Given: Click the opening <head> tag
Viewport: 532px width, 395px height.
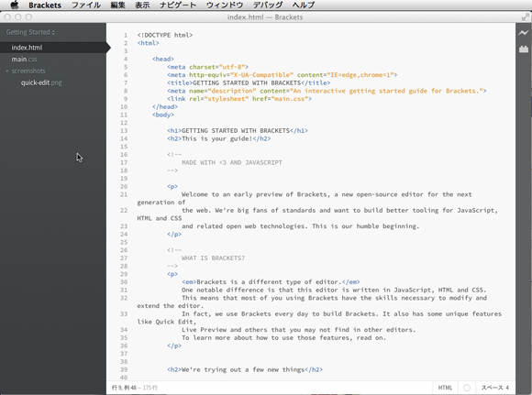Looking at the screenshot, I should [x=163, y=59].
